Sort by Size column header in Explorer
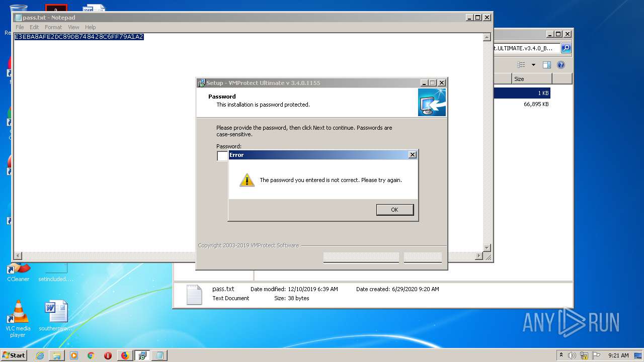The image size is (644, 362). [x=532, y=79]
